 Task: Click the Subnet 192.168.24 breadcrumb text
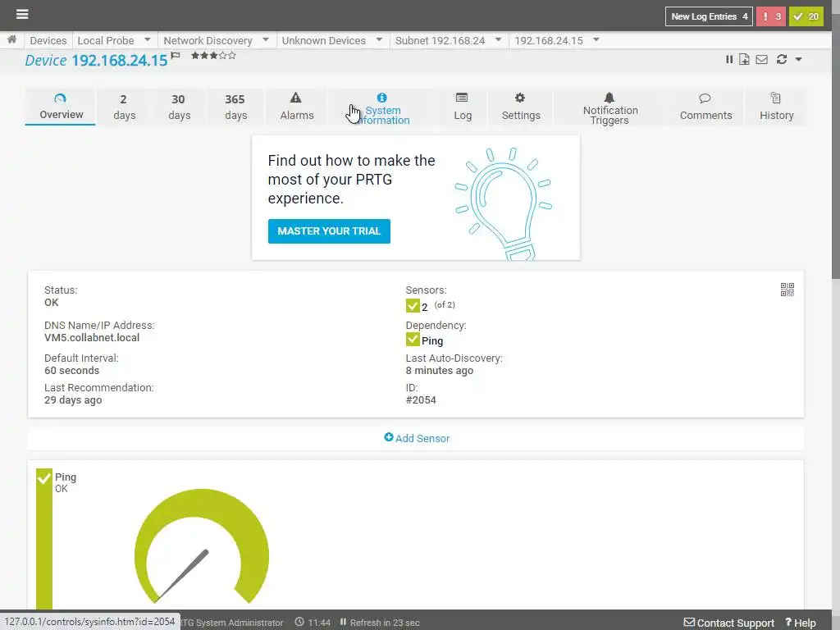(x=440, y=40)
